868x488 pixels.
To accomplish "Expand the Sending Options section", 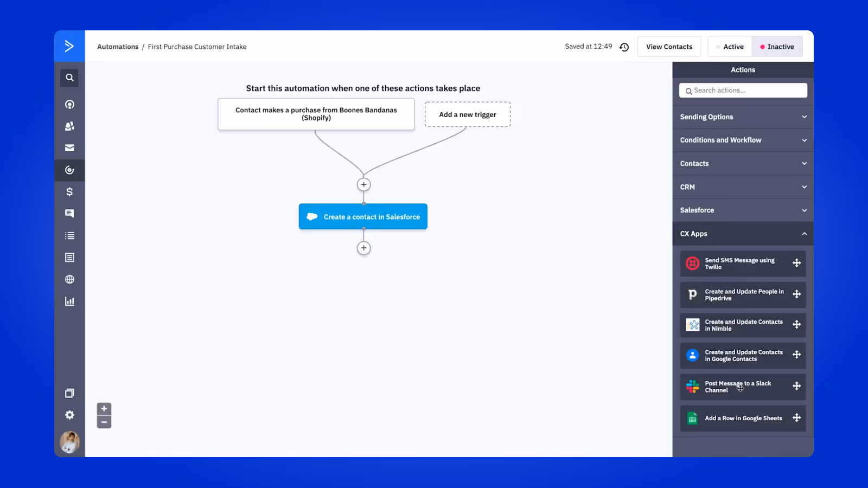I will tap(743, 117).
